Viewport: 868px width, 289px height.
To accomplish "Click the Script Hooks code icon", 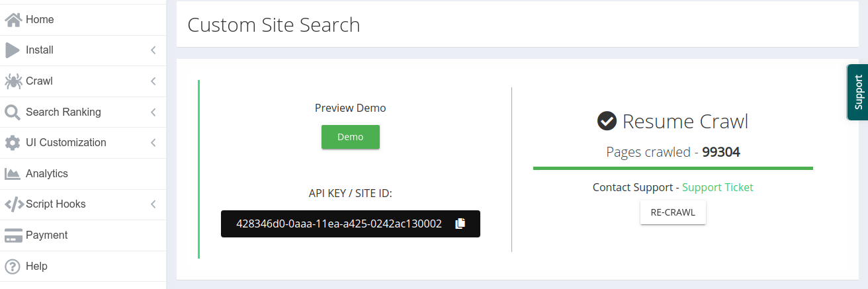I will 14,204.
